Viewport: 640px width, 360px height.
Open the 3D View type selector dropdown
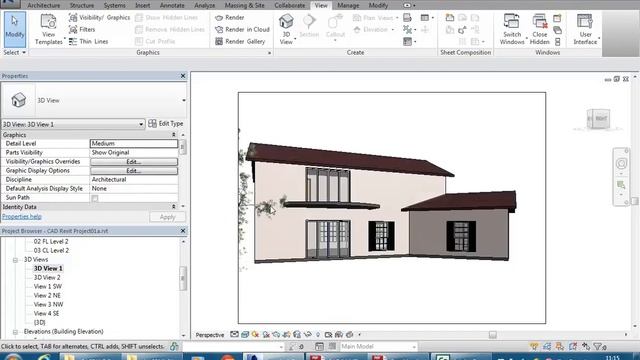(184, 100)
